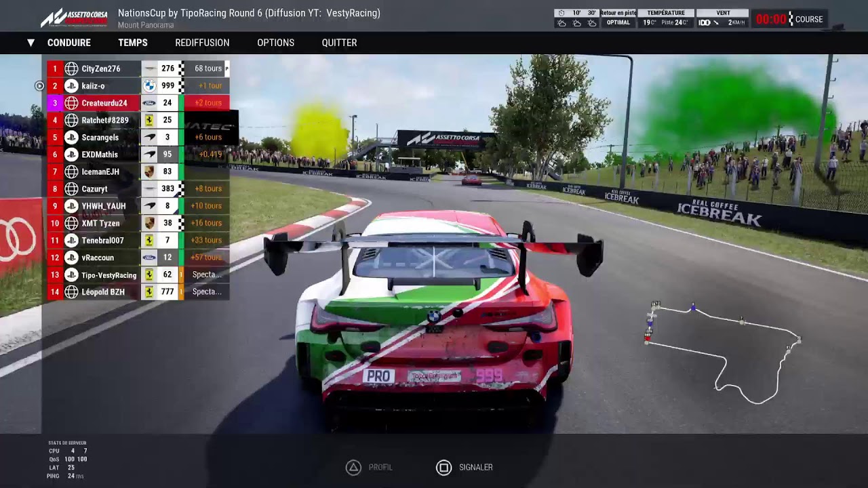Click the 'Mount Panorama' track name
This screenshot has width=868, height=488.
coord(146,25)
